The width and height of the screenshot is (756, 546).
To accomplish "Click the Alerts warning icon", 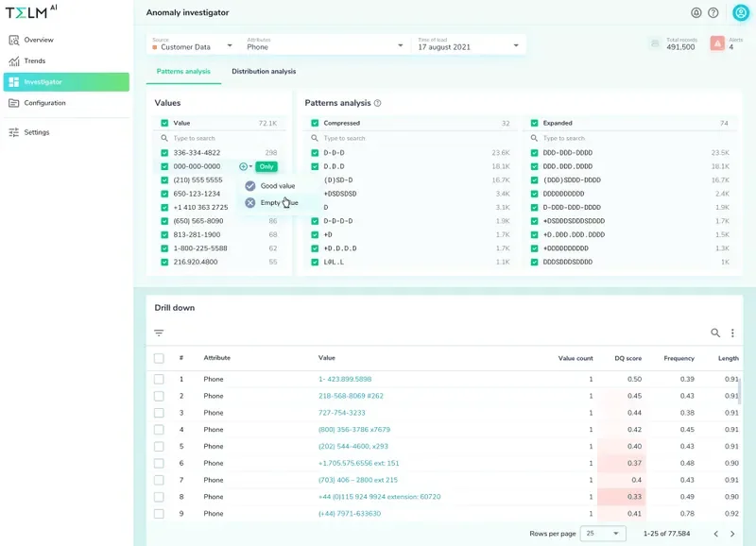I will pyautogui.click(x=717, y=43).
